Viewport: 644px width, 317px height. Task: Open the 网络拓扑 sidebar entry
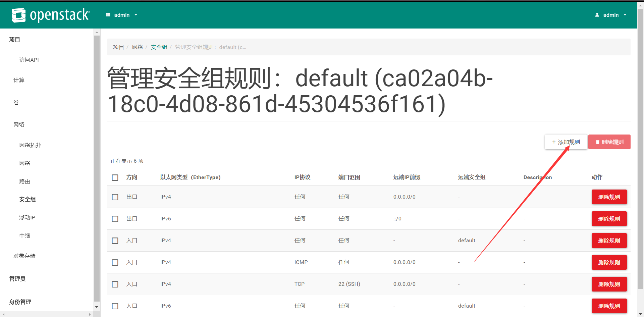point(30,145)
